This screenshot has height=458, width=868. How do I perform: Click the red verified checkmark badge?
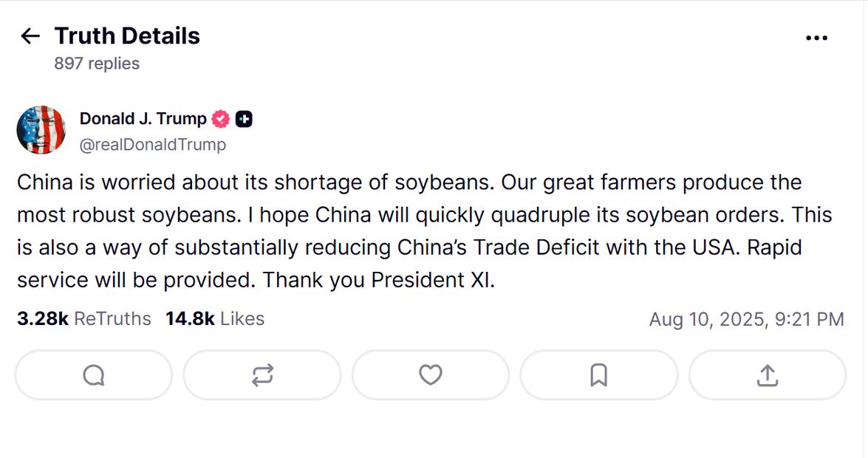pos(221,119)
